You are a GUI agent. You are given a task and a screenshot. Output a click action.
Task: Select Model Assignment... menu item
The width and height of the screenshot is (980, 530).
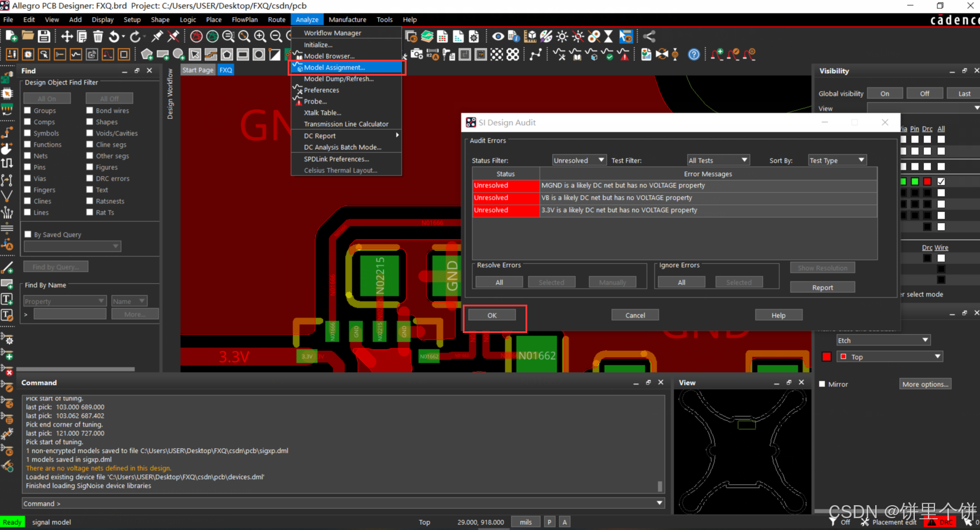pos(347,67)
